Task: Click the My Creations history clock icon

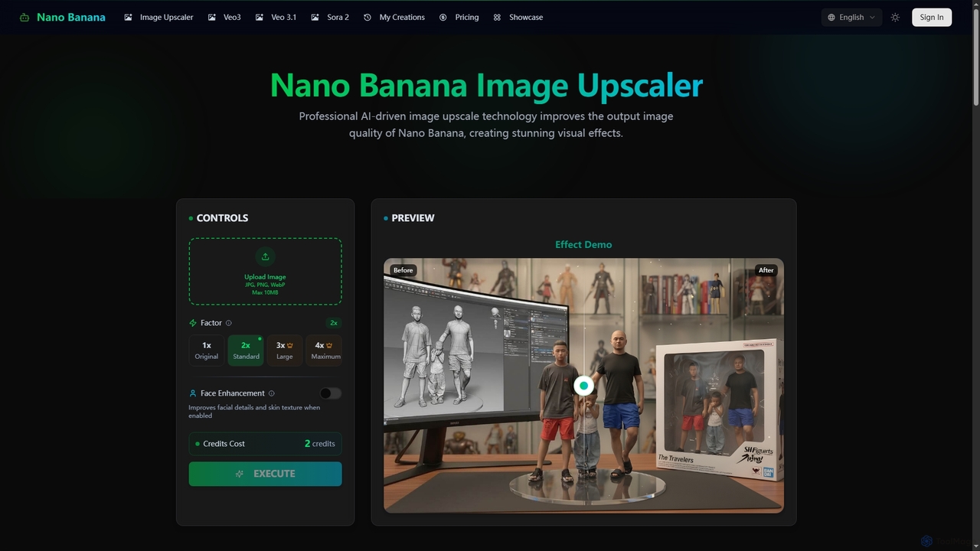Action: coord(367,17)
